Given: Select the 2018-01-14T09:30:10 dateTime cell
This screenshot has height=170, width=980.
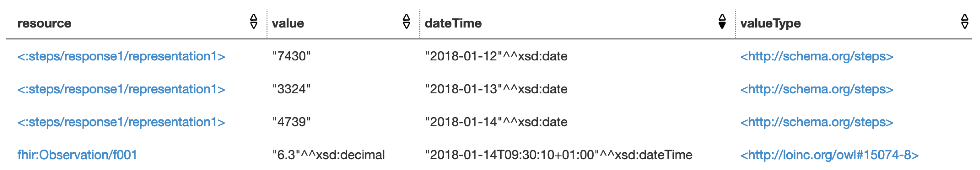Looking at the screenshot, I should (x=558, y=155).
